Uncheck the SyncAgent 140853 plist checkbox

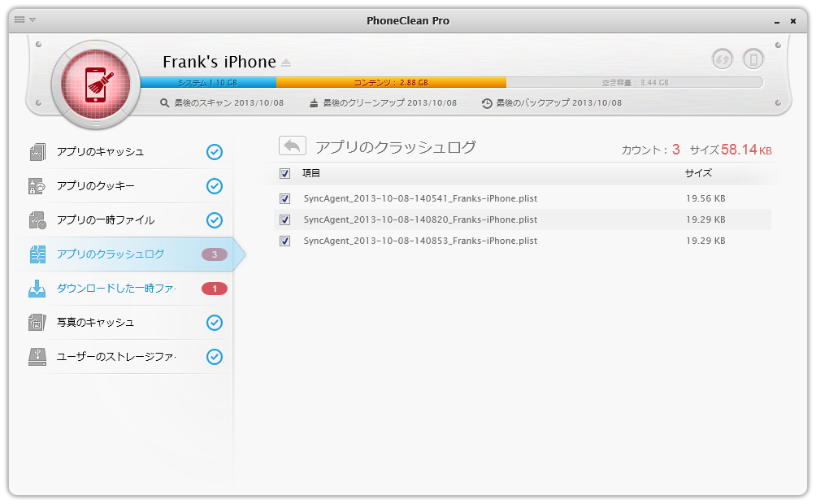pos(284,241)
